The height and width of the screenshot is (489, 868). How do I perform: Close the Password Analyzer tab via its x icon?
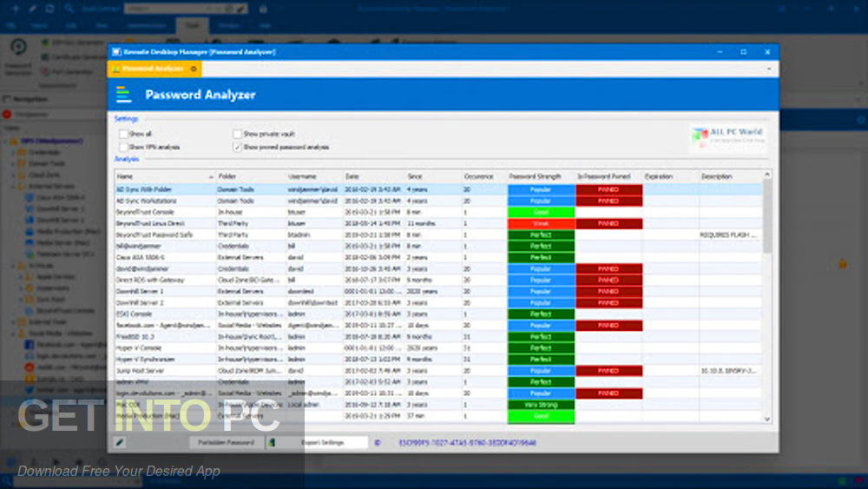194,69
